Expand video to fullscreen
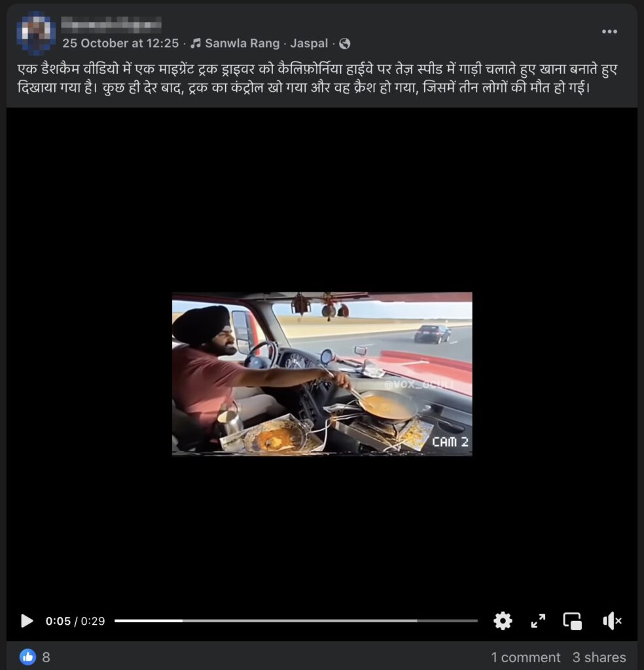The image size is (644, 670). pos(538,621)
